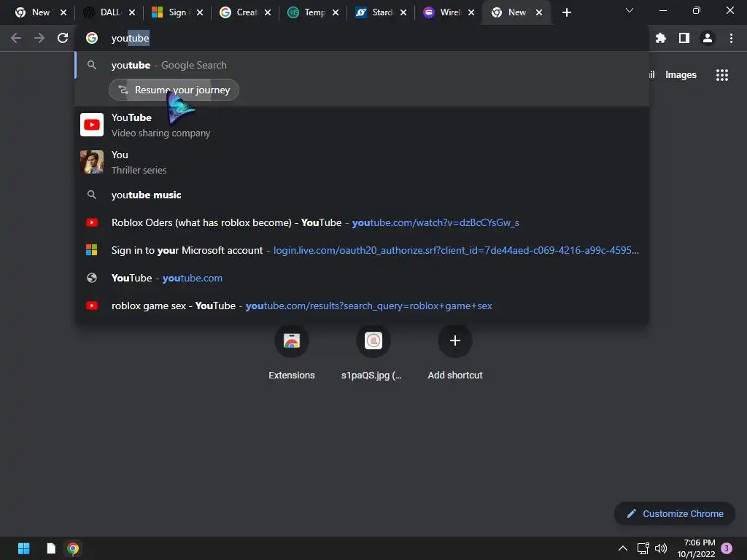Click the Resume your journey chip
Image resolution: width=747 pixels, height=560 pixels.
[x=174, y=90]
